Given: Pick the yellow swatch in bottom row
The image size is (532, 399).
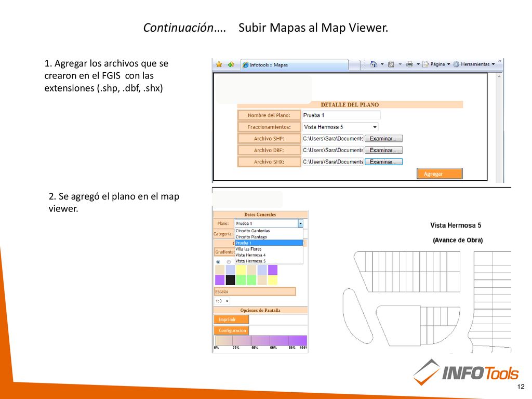Looking at the screenshot, I should tap(273, 280).
